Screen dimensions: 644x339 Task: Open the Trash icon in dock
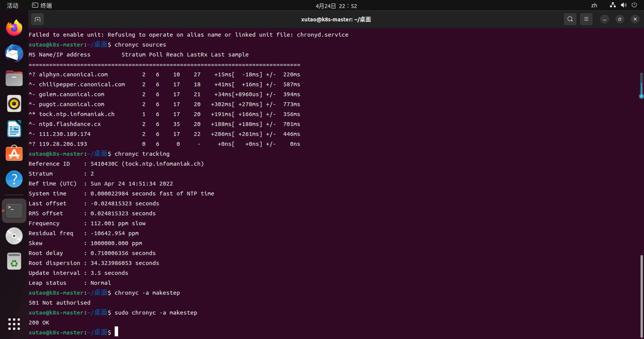pyautogui.click(x=14, y=261)
